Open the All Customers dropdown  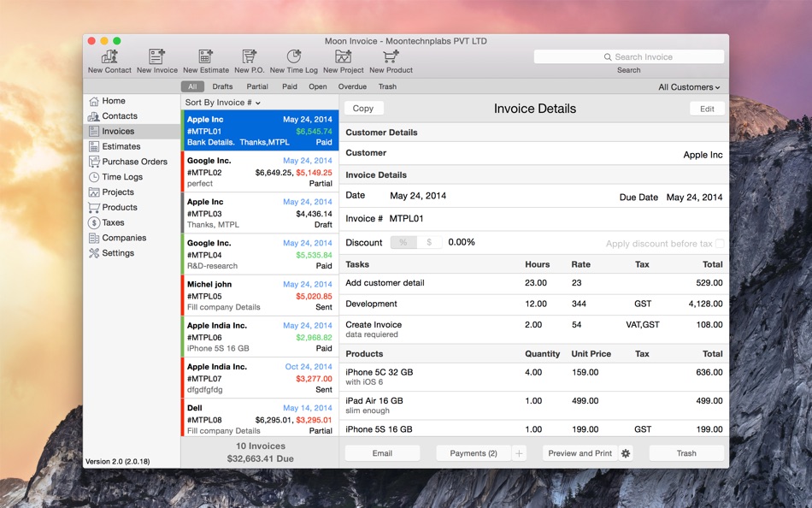pos(688,86)
